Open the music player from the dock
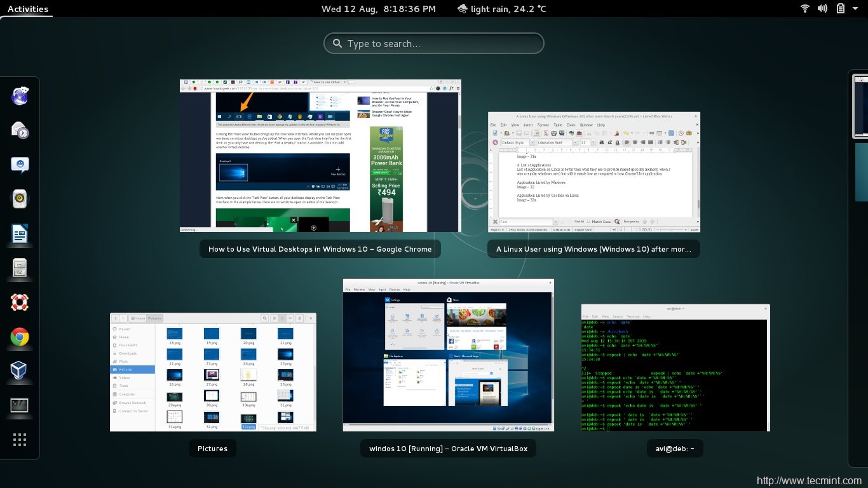 (x=19, y=199)
